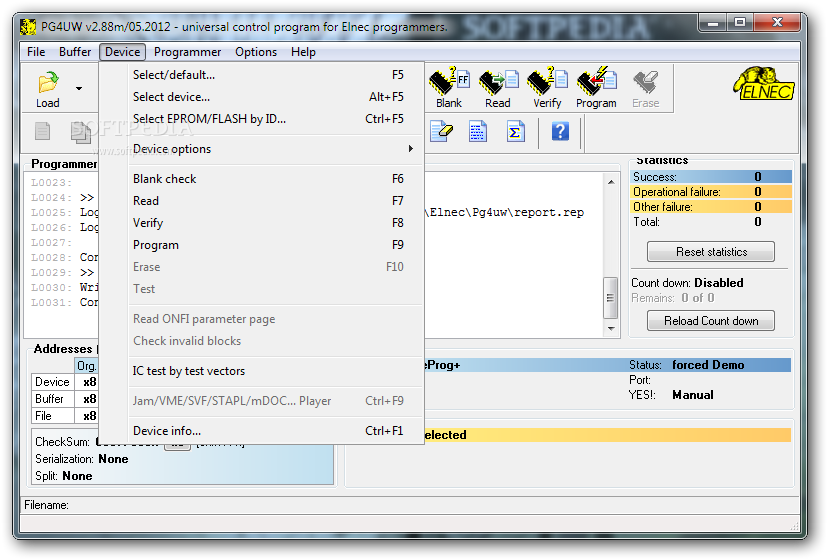Open the File menu
828x560 pixels.
[36, 52]
